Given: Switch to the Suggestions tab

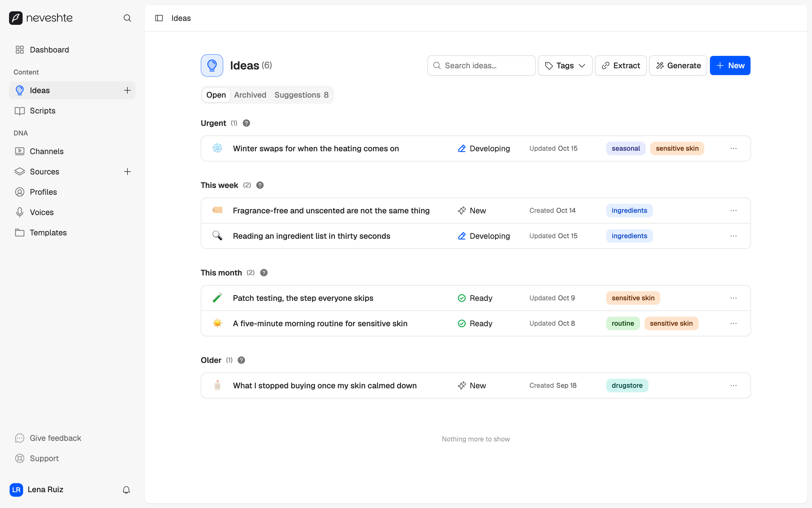Looking at the screenshot, I should tap(301, 95).
